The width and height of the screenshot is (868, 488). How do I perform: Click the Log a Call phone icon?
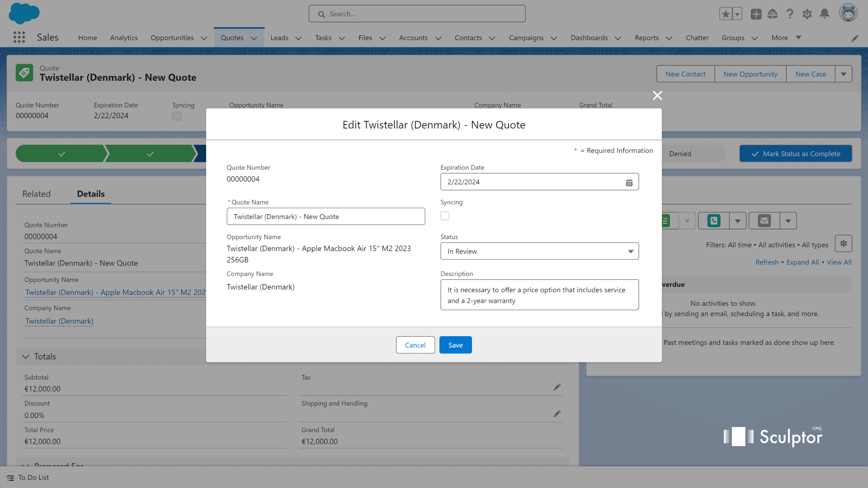pos(714,221)
